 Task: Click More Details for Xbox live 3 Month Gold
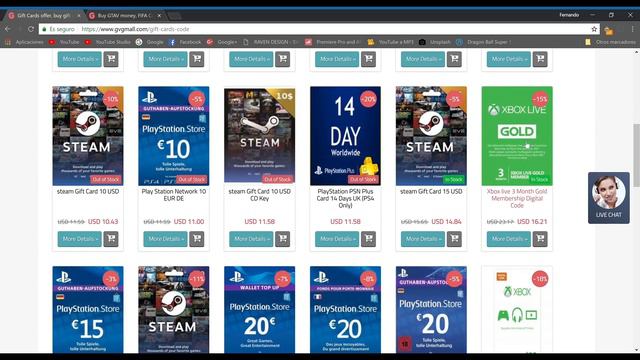509,239
